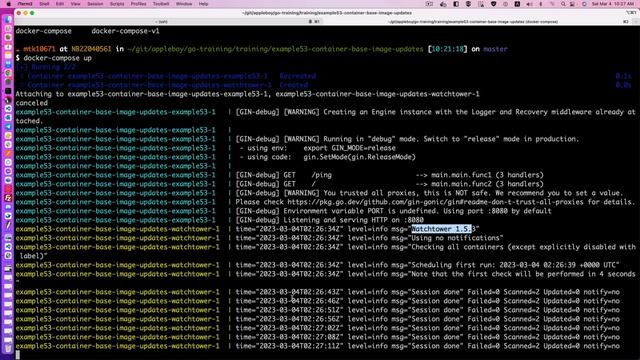The image size is (640, 360).
Task: Click the green zoom button of iTerm2 window
Action: point(32,13)
